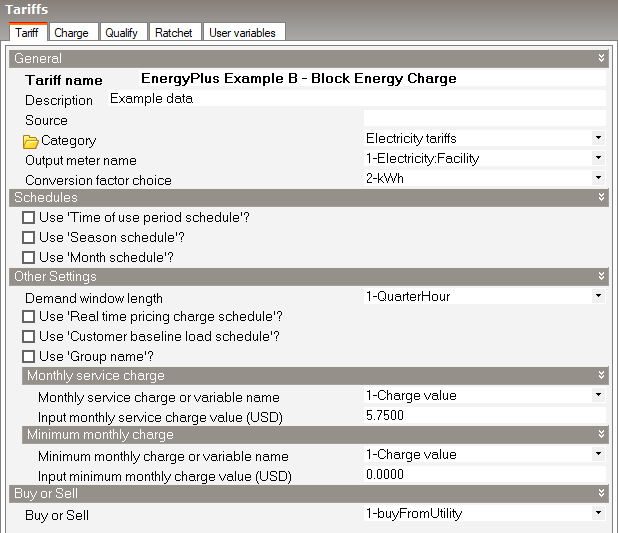Click the Description field with Example data
Viewport: 618px width, 533px height.
(x=357, y=99)
